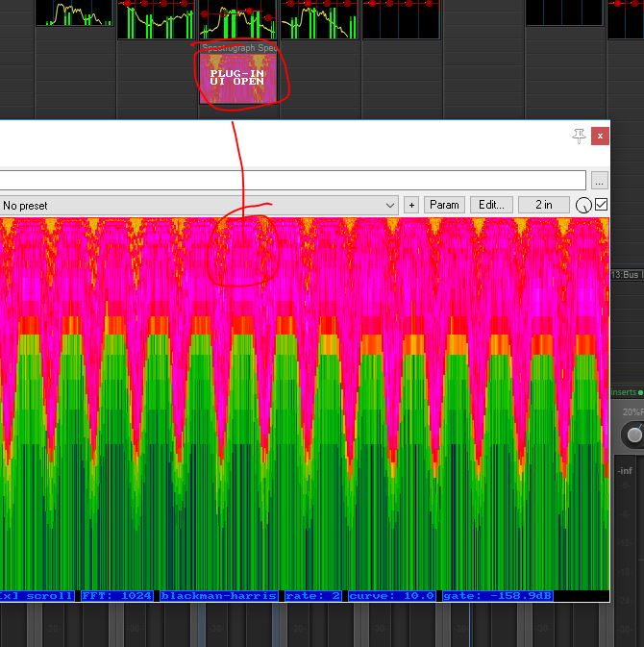Click the '-inf' peak level readout
This screenshot has height=647, width=644.
pos(625,470)
